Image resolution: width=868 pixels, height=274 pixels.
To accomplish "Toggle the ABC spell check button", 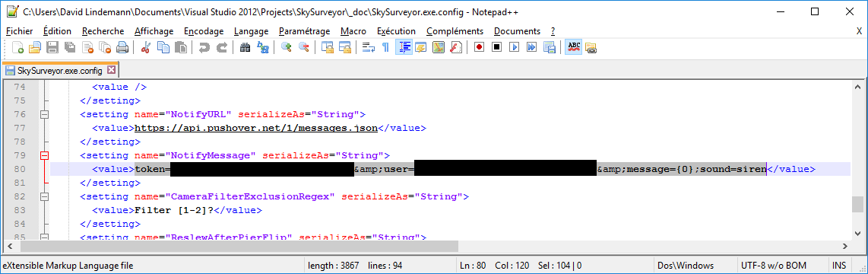I will [574, 47].
